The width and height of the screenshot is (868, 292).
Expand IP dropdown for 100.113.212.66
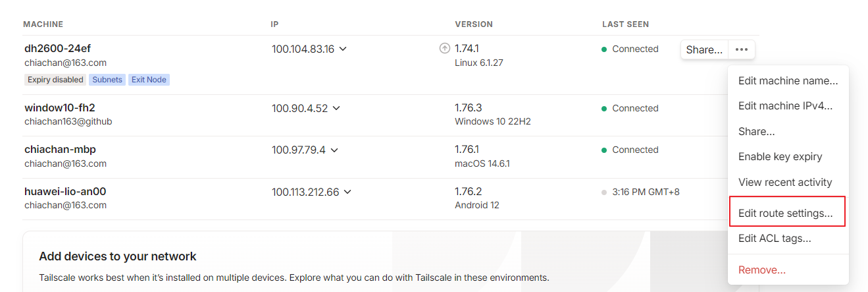point(347,192)
